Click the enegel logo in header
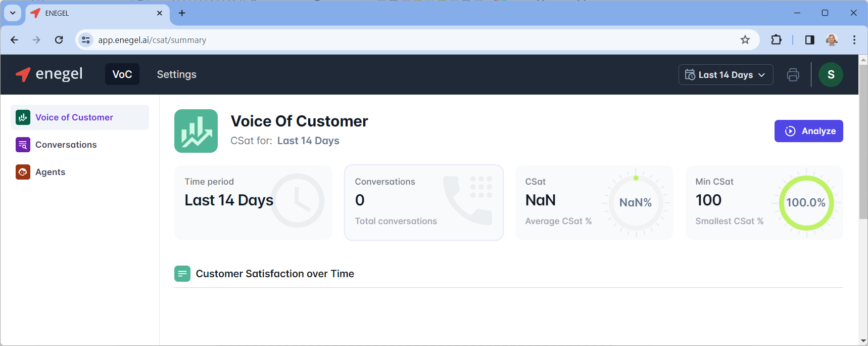The image size is (868, 346). [49, 74]
